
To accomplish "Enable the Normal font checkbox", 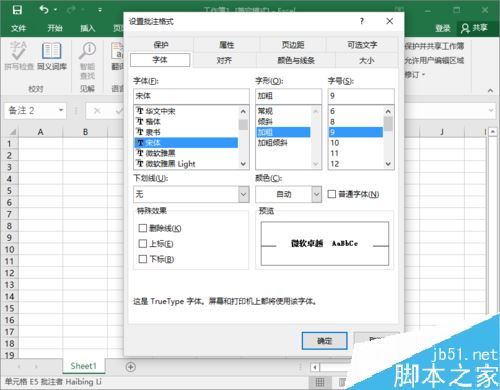I will [x=332, y=194].
